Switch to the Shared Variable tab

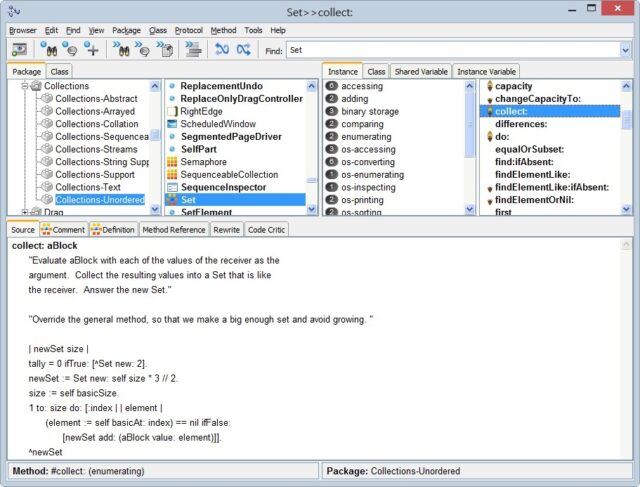pyautogui.click(x=421, y=72)
